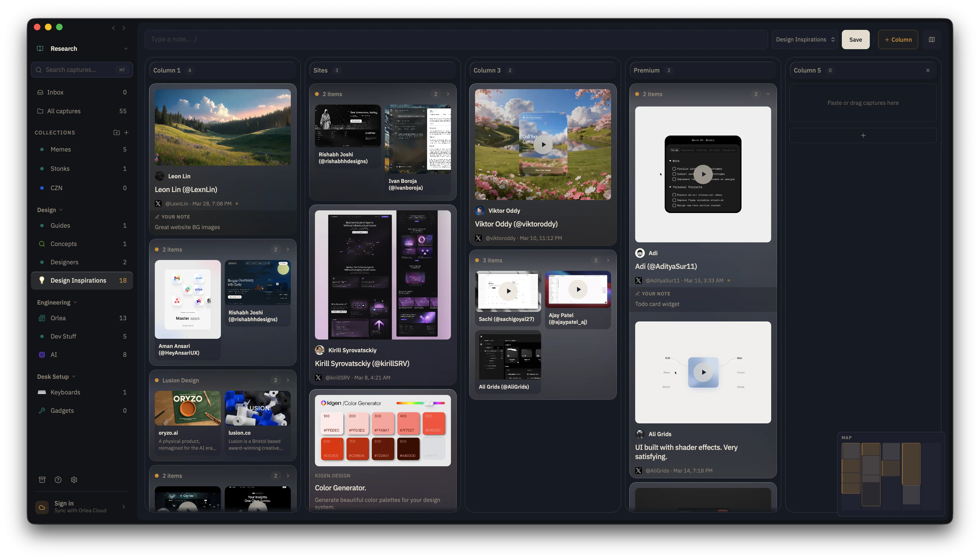Create a new collection with the folder-plus icon
Viewport: 980px width, 560px height.
117,132
